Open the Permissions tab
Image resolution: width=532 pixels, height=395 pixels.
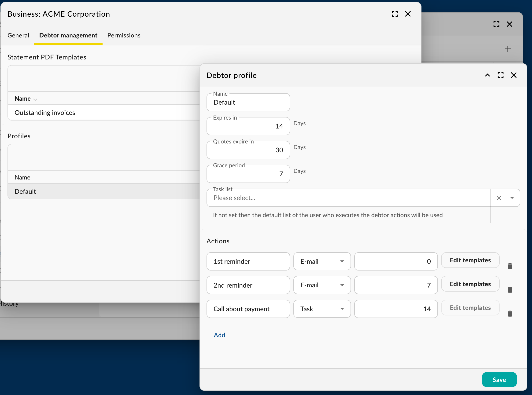click(124, 35)
